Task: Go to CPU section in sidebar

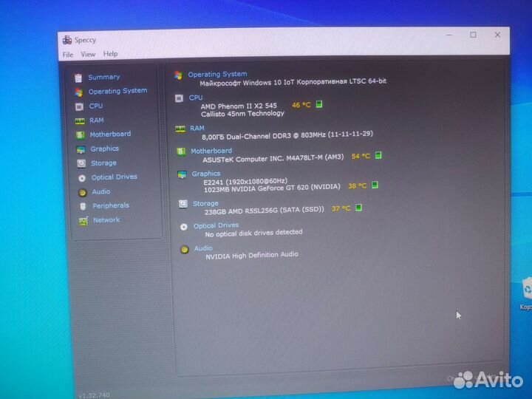Action: click(x=95, y=106)
